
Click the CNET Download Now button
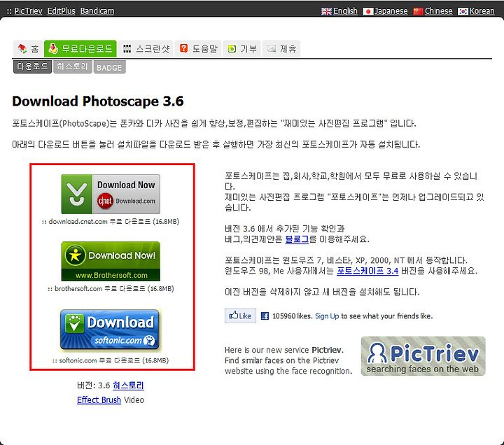coord(111,194)
